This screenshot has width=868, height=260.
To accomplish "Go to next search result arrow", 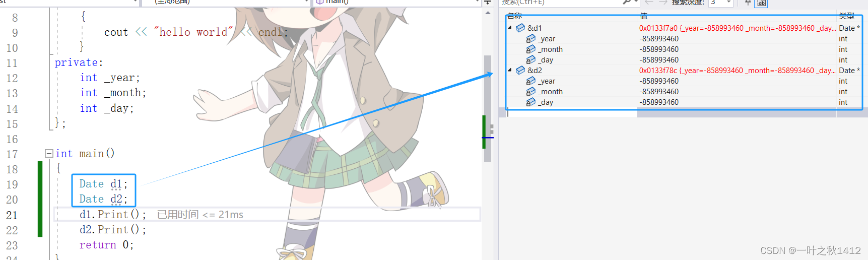I will pyautogui.click(x=663, y=2).
